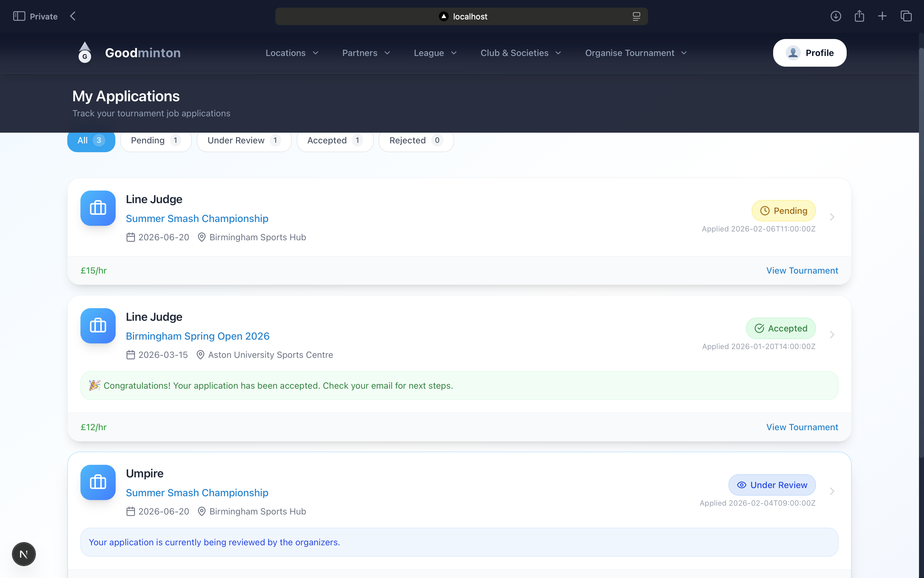Click the briefcase icon on the Umpire card
Viewport: 924px width, 578px height.
[98, 482]
